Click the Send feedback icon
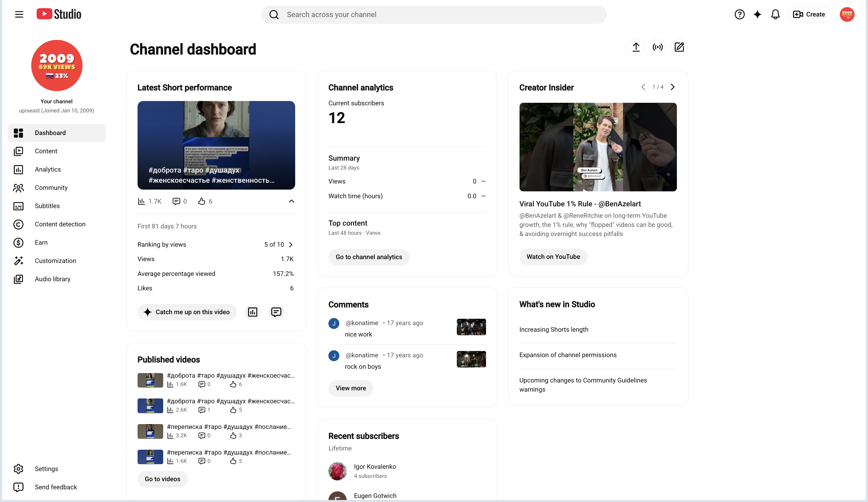The image size is (868, 502). (x=18, y=487)
